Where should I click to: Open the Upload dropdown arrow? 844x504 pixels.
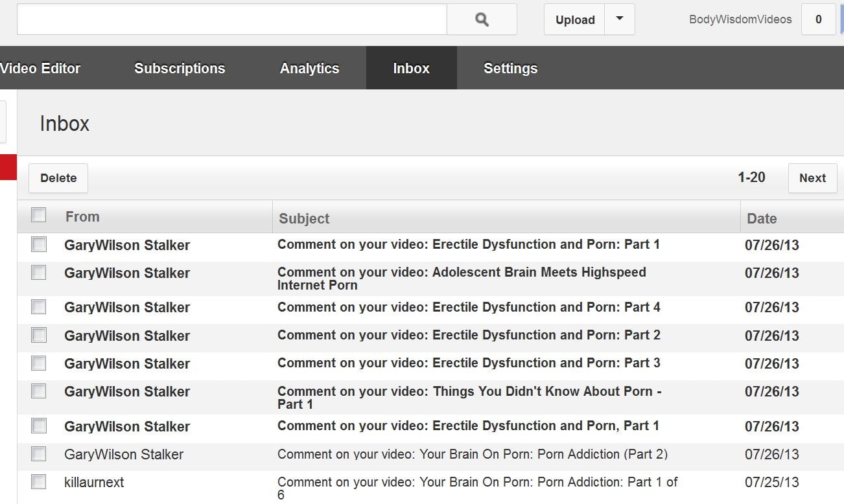[619, 19]
